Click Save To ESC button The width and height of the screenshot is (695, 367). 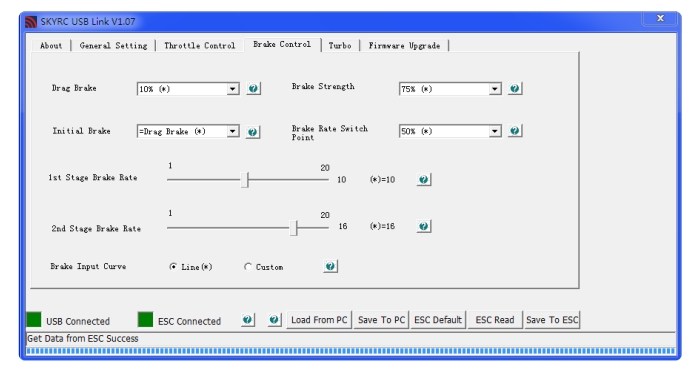pyautogui.click(x=552, y=320)
